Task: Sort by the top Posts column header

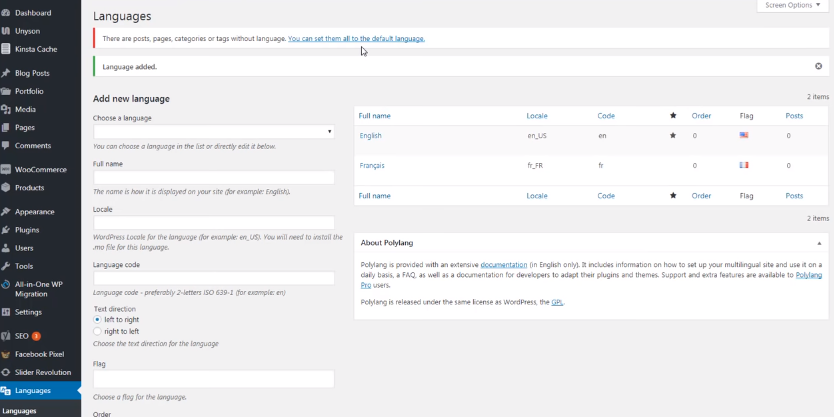Action: point(794,115)
